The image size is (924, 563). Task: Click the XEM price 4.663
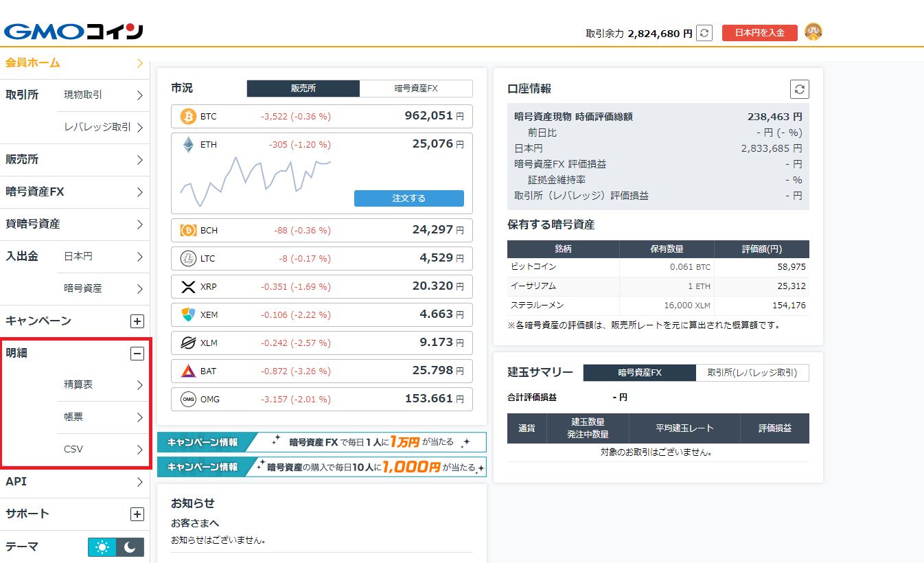442,314
